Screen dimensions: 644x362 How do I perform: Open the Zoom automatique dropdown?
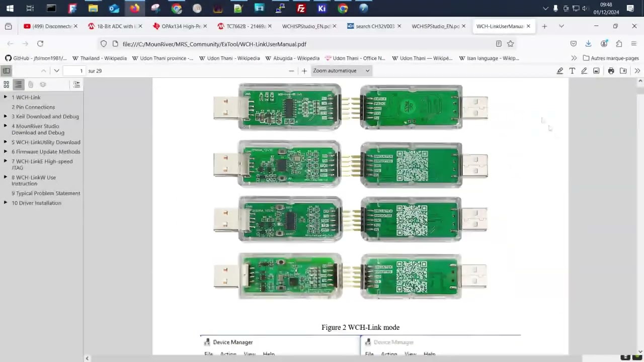click(x=341, y=71)
